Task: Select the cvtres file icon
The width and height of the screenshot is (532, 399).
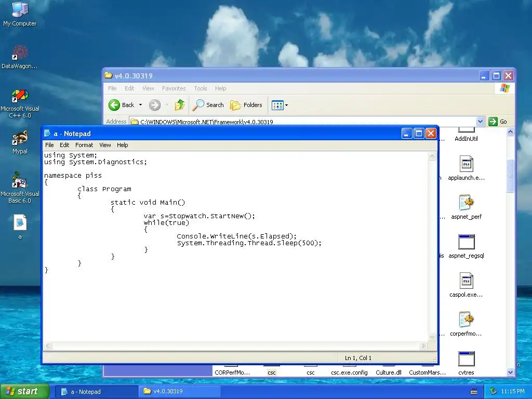Action: click(x=466, y=363)
